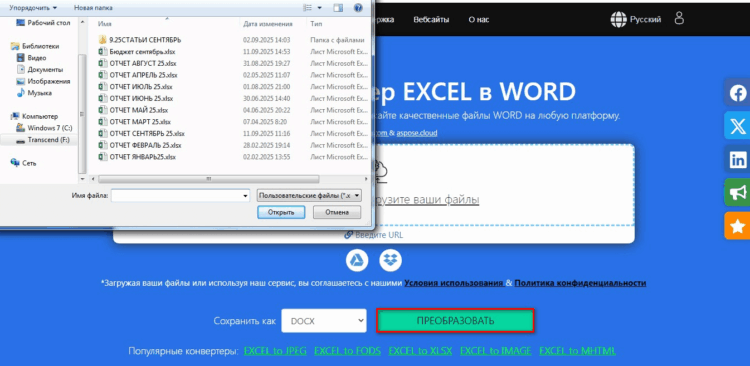Open the Windows 7 (C:) drive
The image size is (750, 366).
(44, 128)
